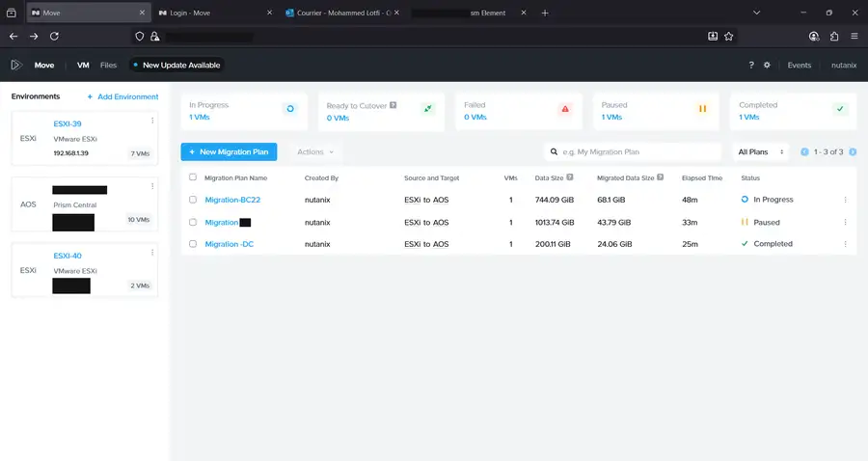868x461 pixels.
Task: Open kebab menu for AOS Prism Central environment
Action: [x=152, y=186]
